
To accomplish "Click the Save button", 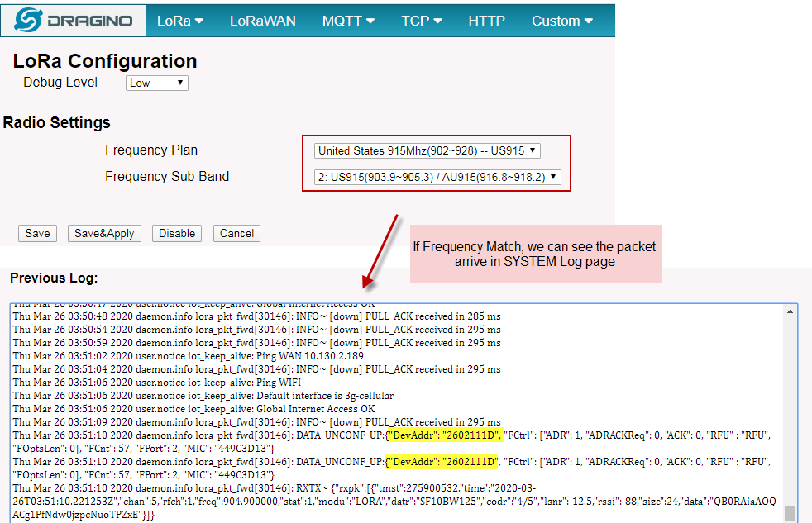I will point(37,233).
